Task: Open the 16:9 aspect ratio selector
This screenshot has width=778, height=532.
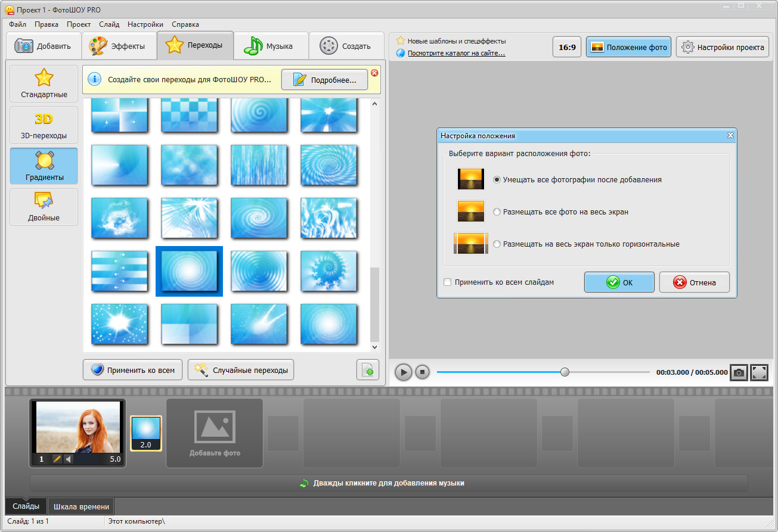Action: click(x=567, y=47)
